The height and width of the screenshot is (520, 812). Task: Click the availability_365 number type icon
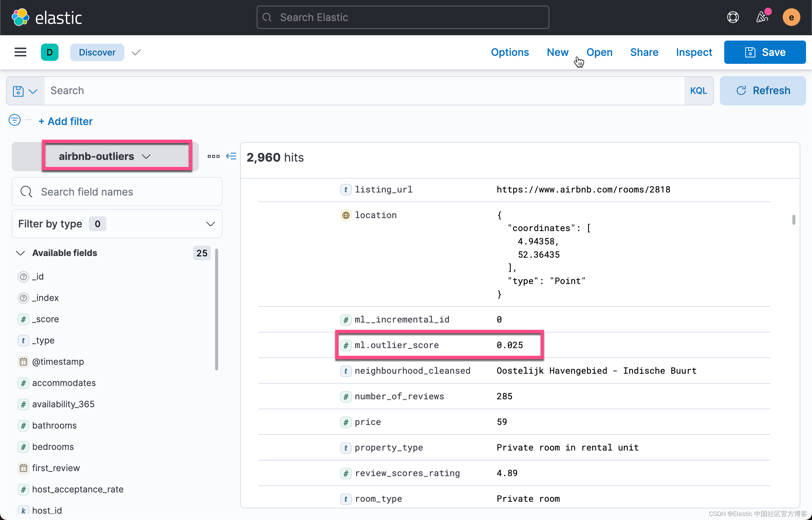23,405
